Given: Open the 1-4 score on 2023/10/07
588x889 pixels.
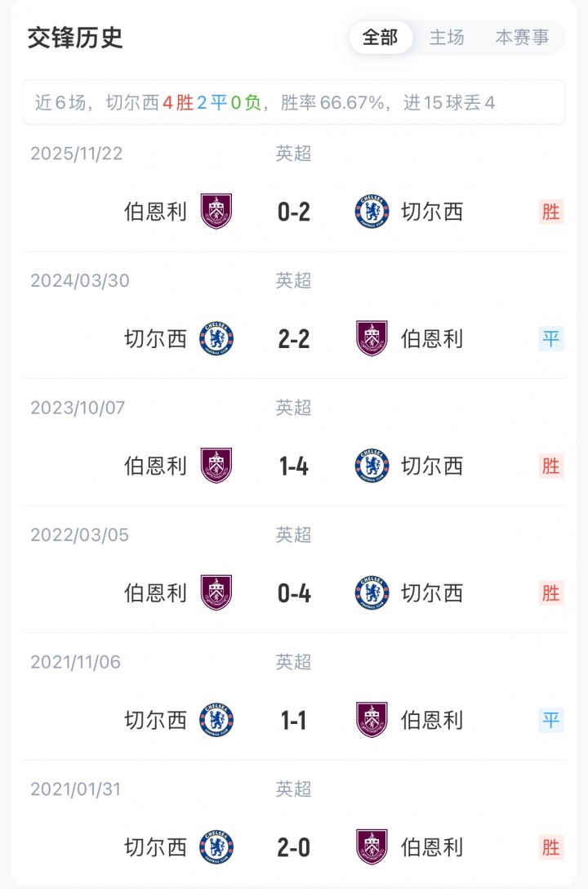Looking at the screenshot, I should pyautogui.click(x=294, y=467).
